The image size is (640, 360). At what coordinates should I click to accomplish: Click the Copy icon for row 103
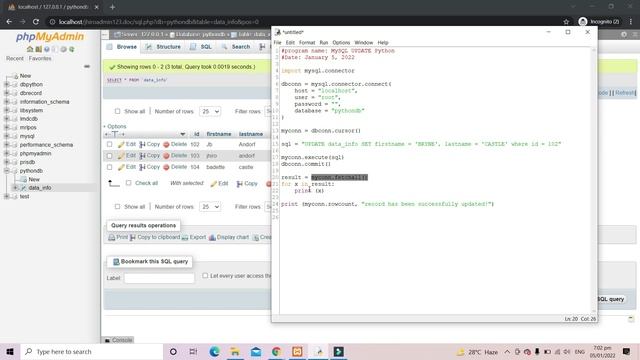click(142, 156)
